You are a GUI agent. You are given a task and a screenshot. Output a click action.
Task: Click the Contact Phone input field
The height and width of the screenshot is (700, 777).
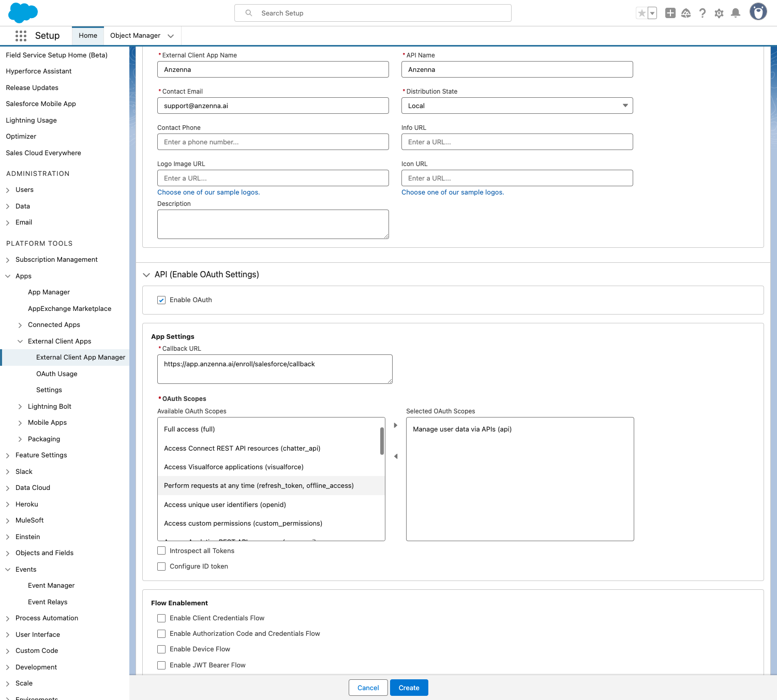coord(273,142)
